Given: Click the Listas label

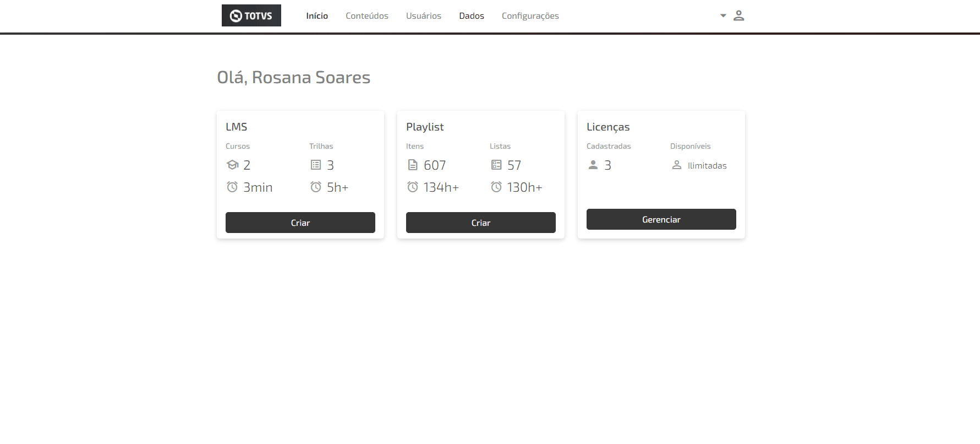Looking at the screenshot, I should pos(500,146).
